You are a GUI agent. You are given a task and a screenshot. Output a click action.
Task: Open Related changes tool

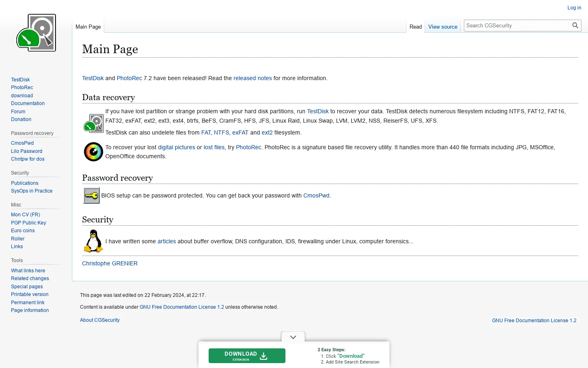tap(30, 278)
